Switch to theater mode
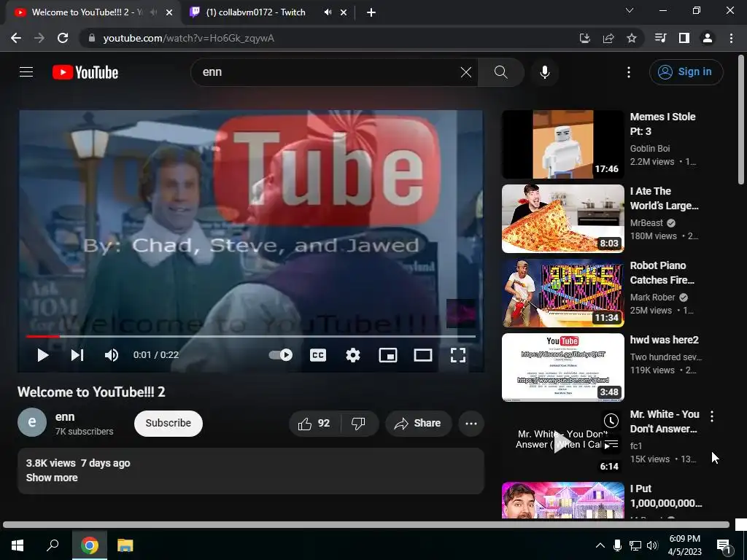 [x=423, y=355]
